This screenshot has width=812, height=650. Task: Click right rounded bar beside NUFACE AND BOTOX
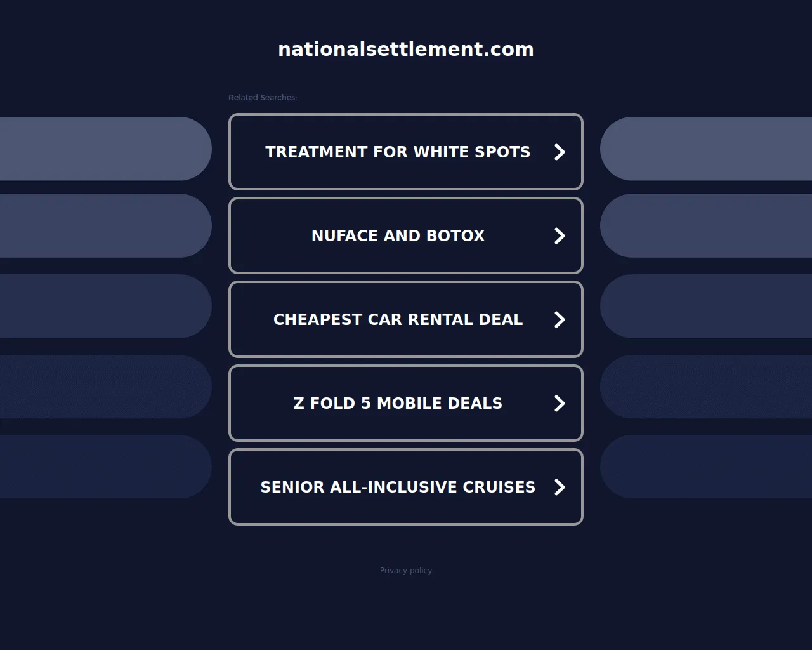pyautogui.click(x=706, y=226)
